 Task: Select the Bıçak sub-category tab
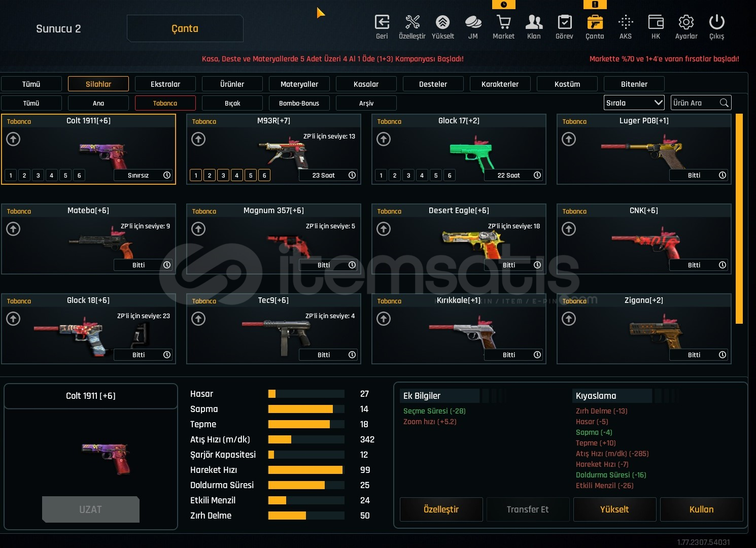(232, 103)
